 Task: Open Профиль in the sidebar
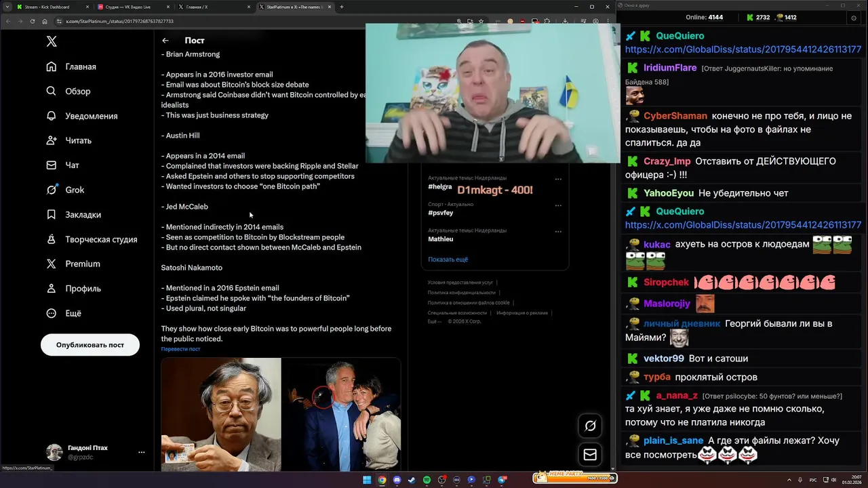(73, 288)
